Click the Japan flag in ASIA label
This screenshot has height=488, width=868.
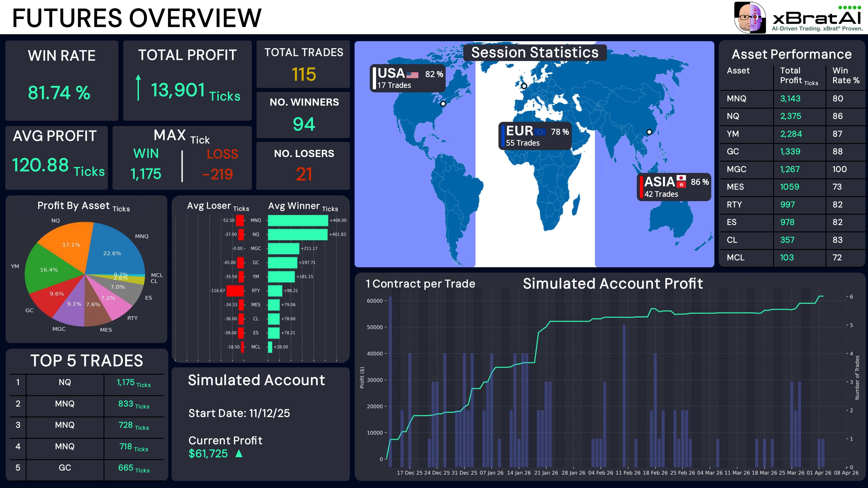(681, 178)
